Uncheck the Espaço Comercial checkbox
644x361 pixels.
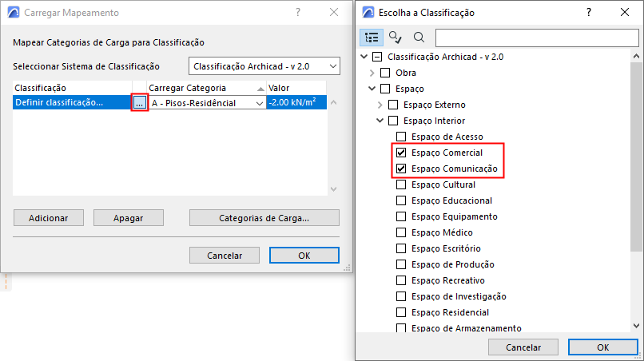click(401, 153)
